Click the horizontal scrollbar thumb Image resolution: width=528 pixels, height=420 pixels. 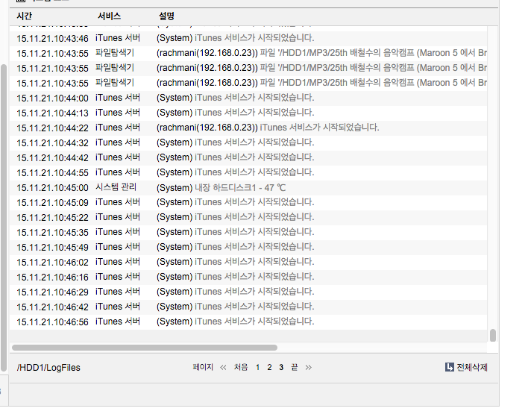pyautogui.click(x=145, y=348)
